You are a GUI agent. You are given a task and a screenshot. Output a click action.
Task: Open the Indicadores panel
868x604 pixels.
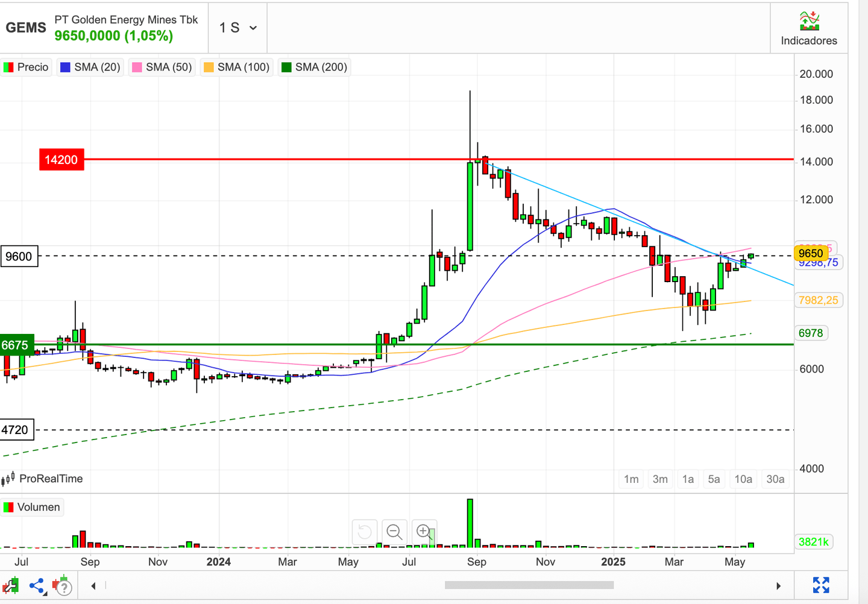808,28
